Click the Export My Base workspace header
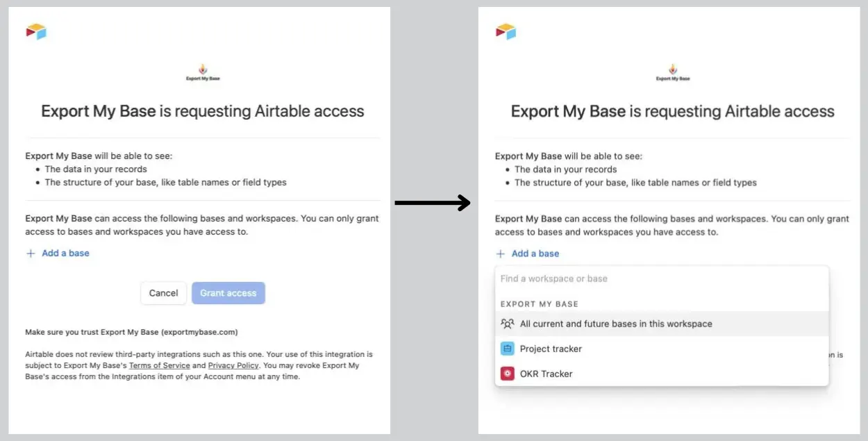This screenshot has height=441, width=868. (540, 304)
